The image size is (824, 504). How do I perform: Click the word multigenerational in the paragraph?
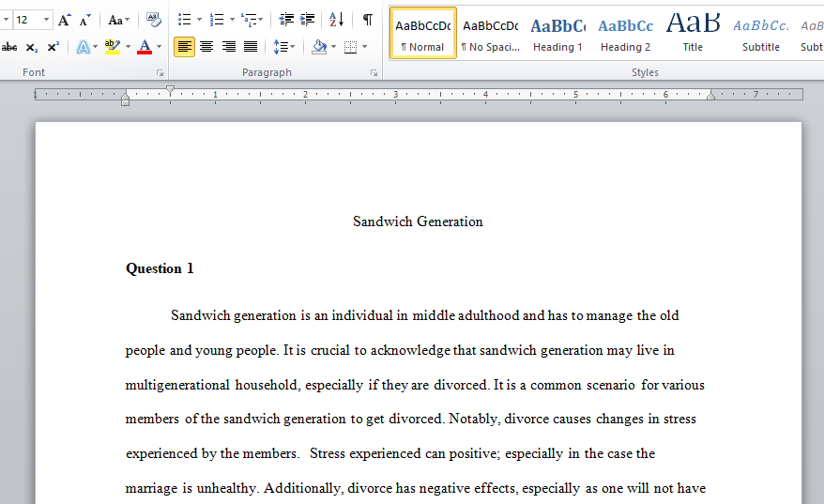coord(177,385)
